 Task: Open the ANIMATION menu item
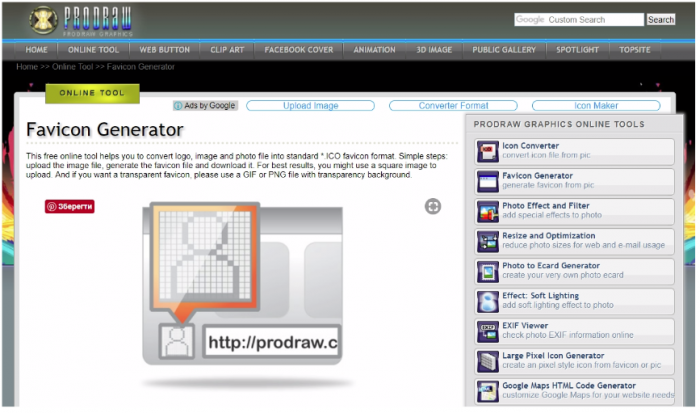pos(374,50)
